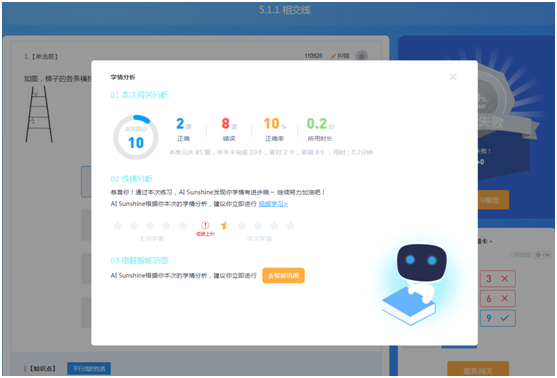The image size is (557, 378).
Task: Select the 平行线的性质 knowledge point tag
Action: [89, 368]
